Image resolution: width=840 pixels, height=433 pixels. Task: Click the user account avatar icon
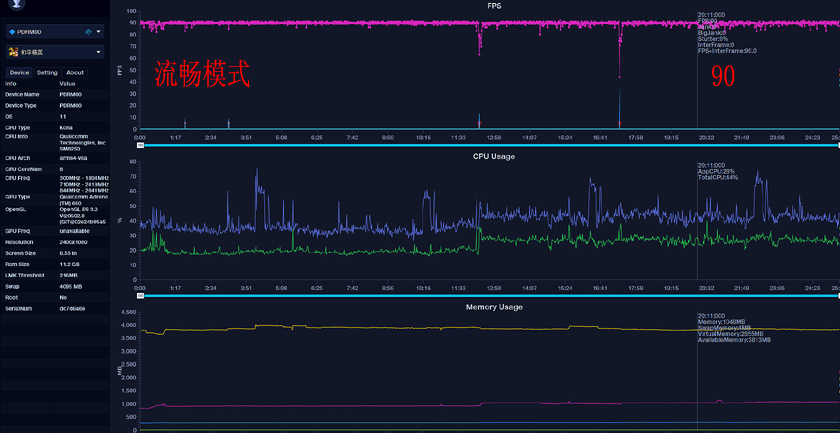[18, 4]
